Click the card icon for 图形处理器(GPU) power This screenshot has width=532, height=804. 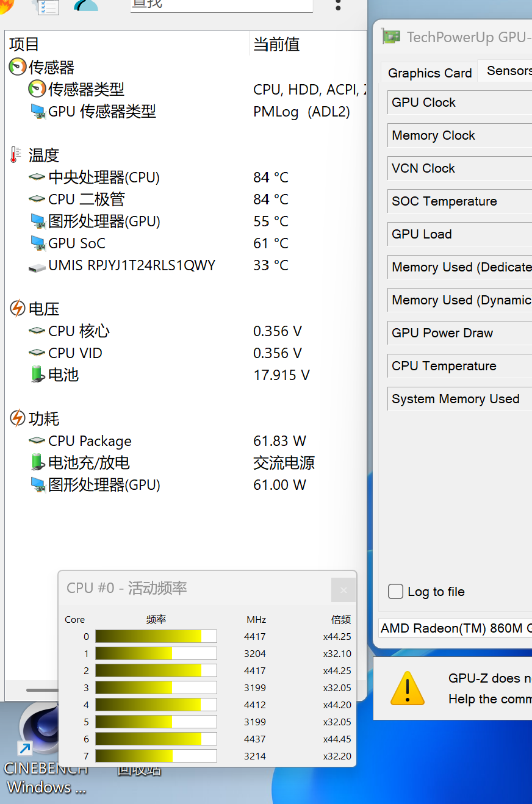pyautogui.click(x=38, y=485)
